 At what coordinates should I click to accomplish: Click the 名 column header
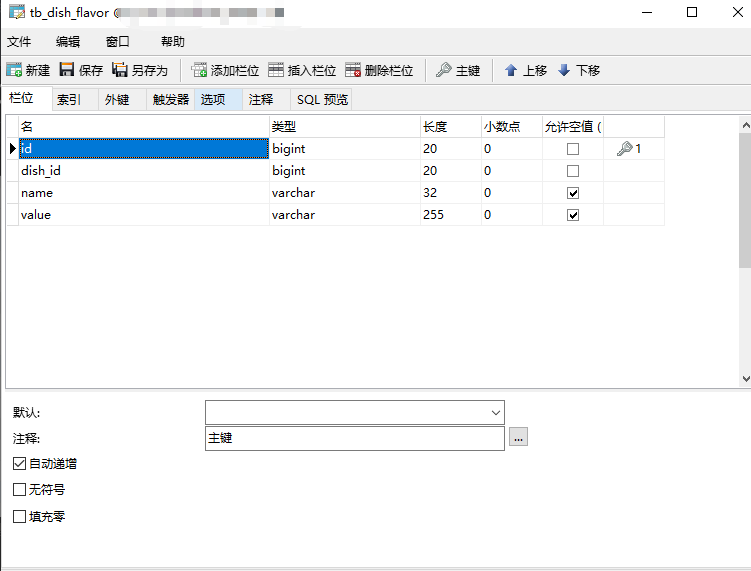coord(144,126)
